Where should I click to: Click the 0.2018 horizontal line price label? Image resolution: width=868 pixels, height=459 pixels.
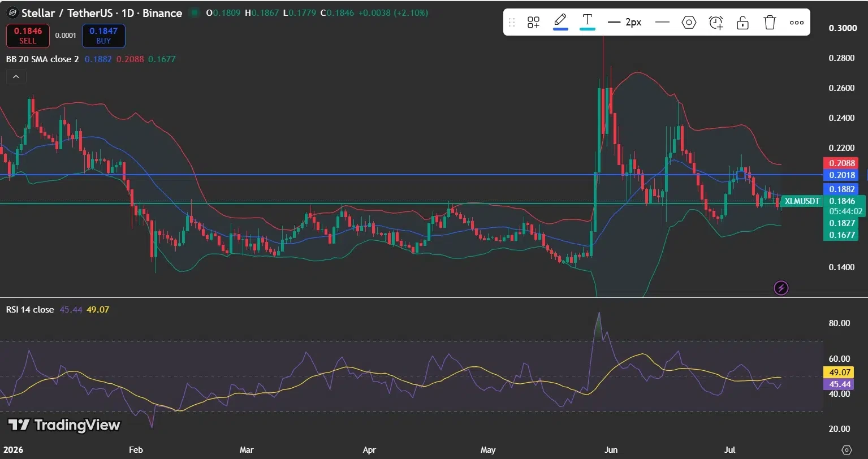(x=842, y=175)
